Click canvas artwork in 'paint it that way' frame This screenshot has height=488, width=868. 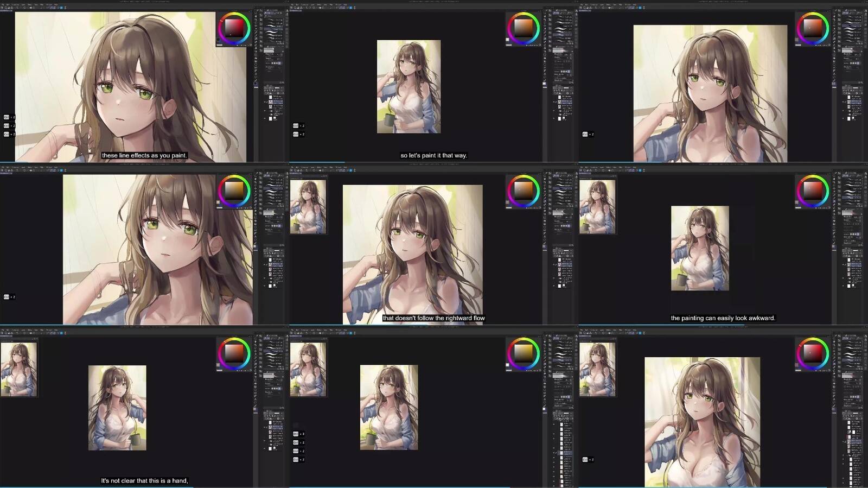pyautogui.click(x=409, y=86)
